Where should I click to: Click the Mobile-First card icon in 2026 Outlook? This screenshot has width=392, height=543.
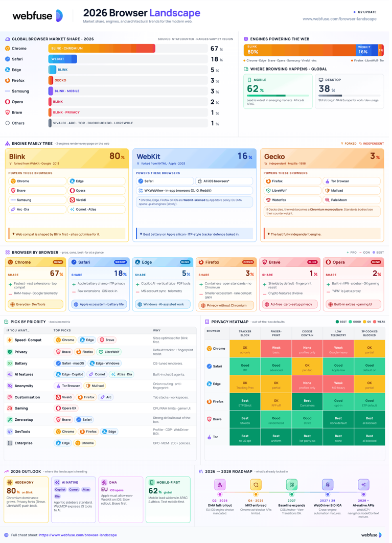tap(152, 482)
